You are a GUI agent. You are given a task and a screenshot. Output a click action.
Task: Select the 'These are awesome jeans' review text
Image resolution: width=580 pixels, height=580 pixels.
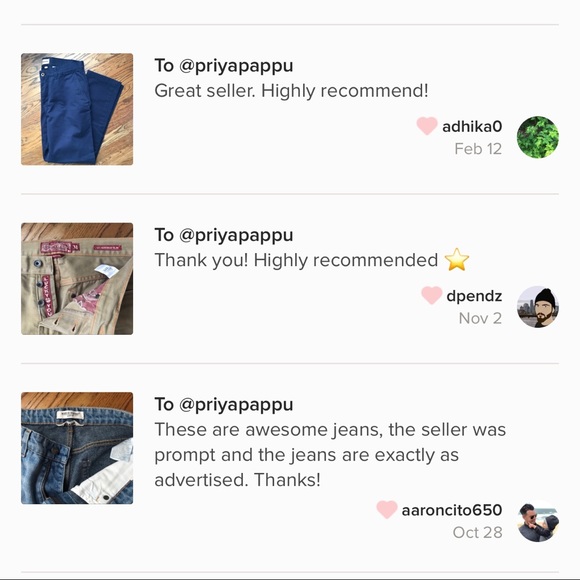coord(330,455)
